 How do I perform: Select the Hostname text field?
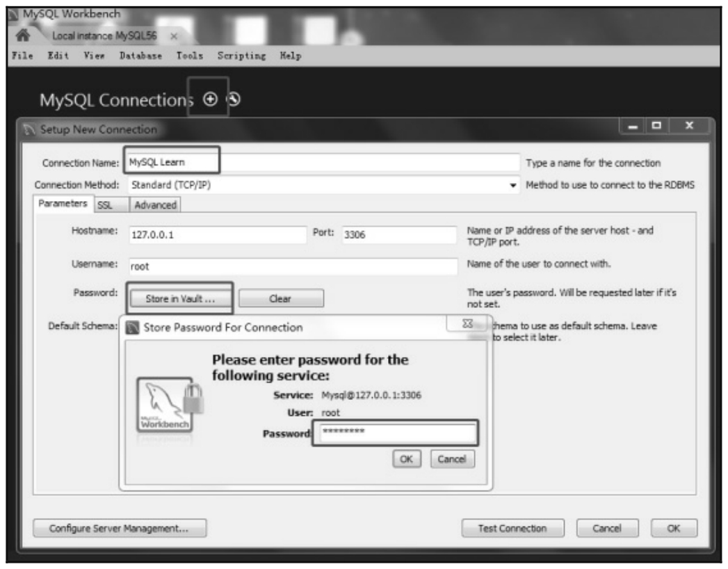(217, 234)
